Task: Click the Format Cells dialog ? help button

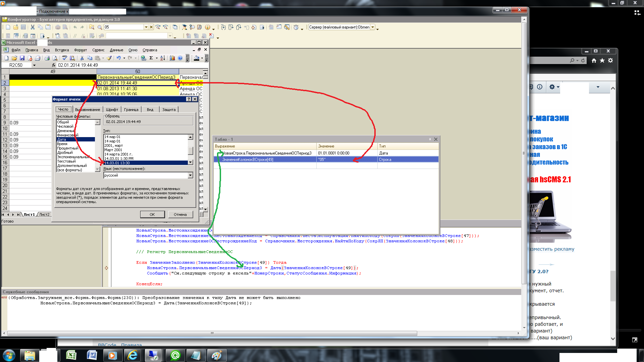Action: pos(189,99)
